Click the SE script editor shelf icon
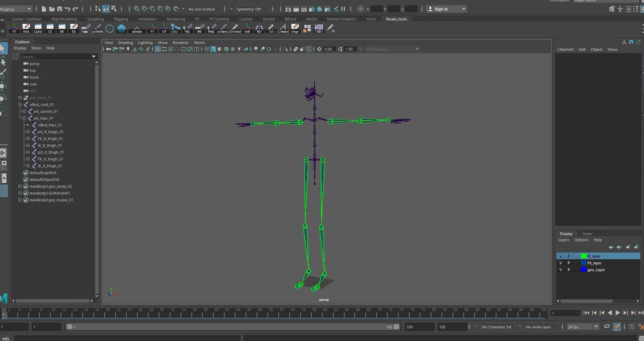 (319, 28)
